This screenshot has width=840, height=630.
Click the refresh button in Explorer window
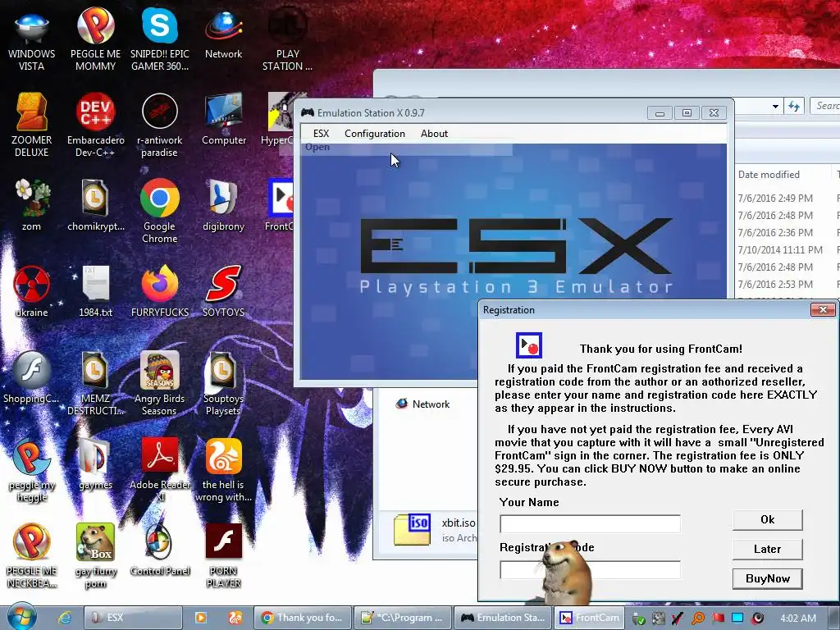(x=794, y=107)
